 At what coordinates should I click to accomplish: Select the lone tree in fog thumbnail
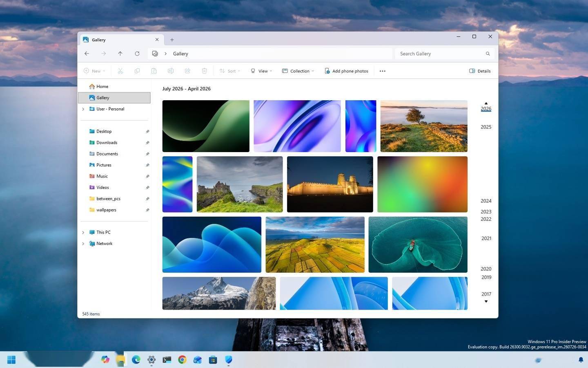pyautogui.click(x=424, y=126)
